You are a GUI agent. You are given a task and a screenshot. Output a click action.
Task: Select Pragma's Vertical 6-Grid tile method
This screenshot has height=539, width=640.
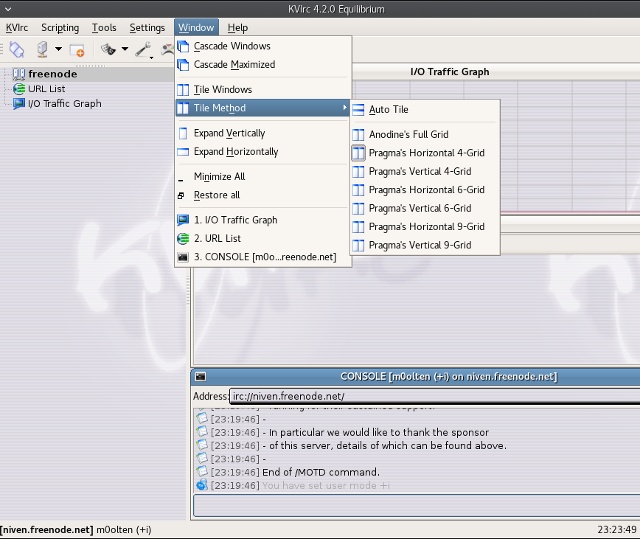[x=425, y=208]
